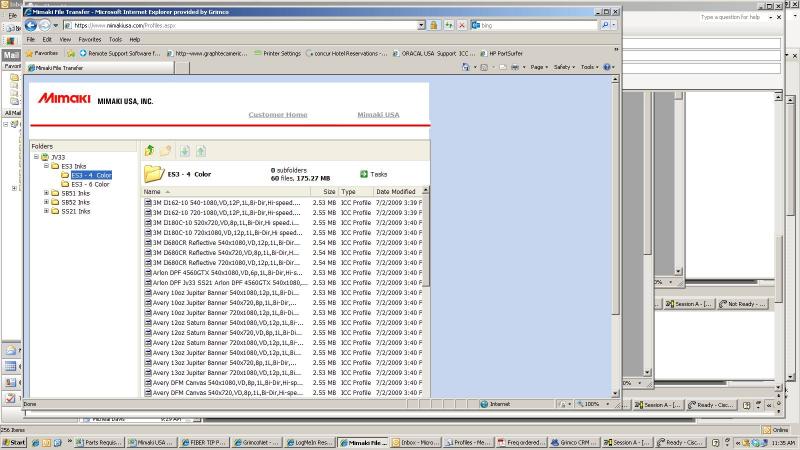
Task: Open the Customer Home link
Action: [x=278, y=115]
